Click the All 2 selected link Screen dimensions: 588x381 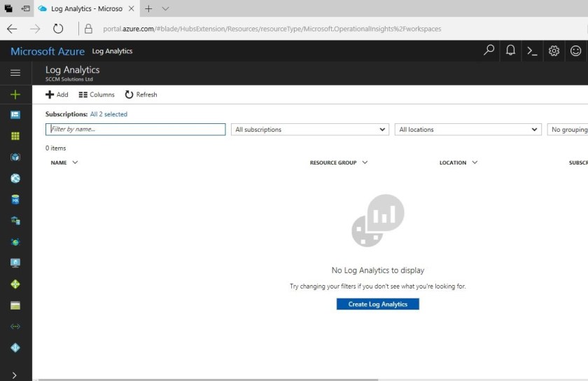click(108, 114)
